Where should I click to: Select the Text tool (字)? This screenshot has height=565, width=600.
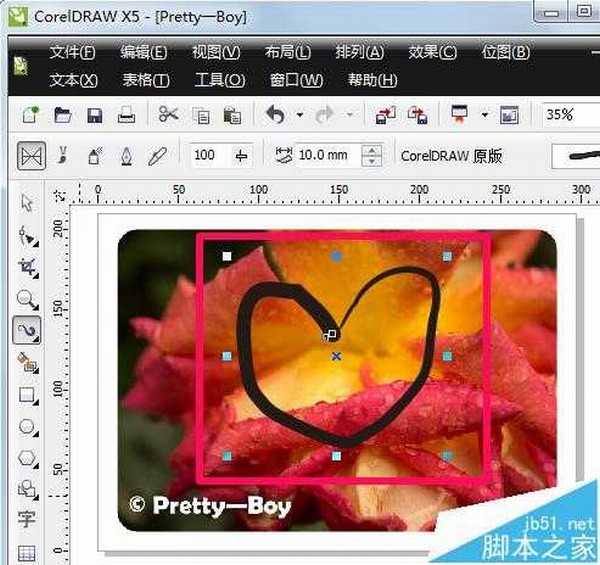point(27,520)
